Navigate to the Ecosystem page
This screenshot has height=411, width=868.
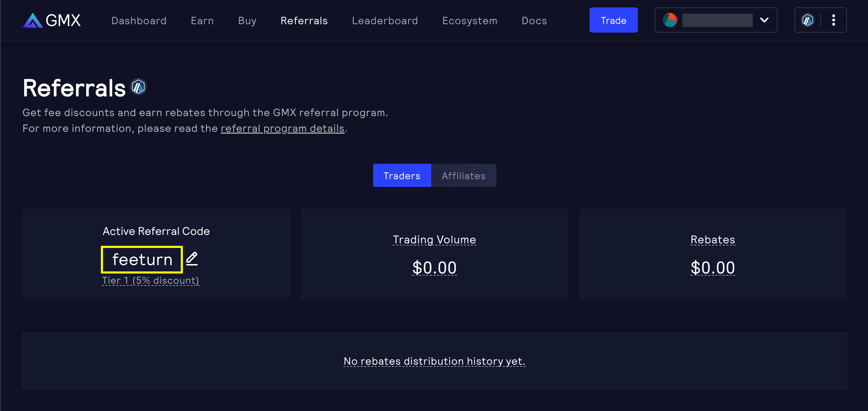(470, 21)
